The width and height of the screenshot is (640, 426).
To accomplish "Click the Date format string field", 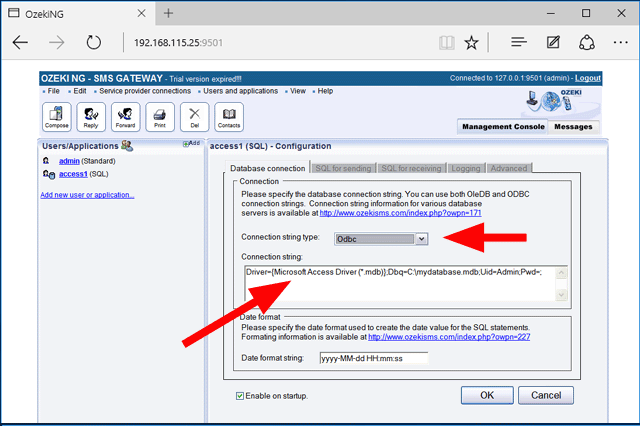I will pos(373,358).
